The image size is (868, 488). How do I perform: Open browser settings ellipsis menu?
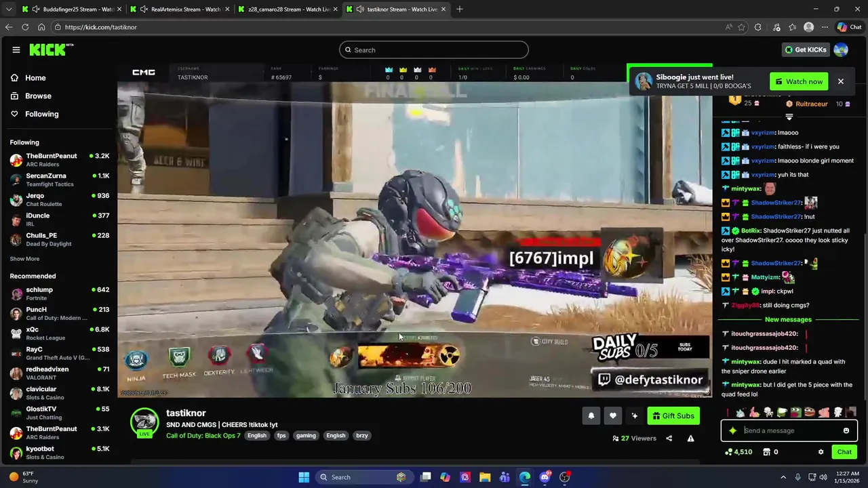[x=825, y=27]
